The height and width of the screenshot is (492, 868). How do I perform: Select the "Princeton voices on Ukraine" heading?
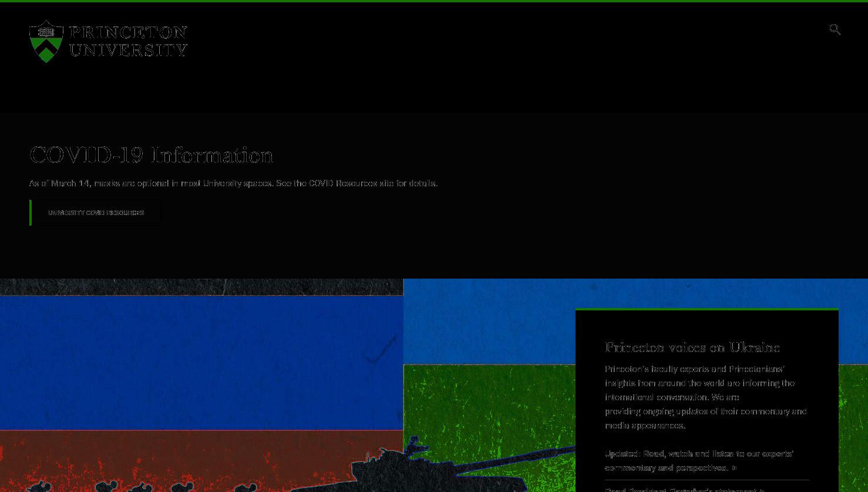[692, 347]
